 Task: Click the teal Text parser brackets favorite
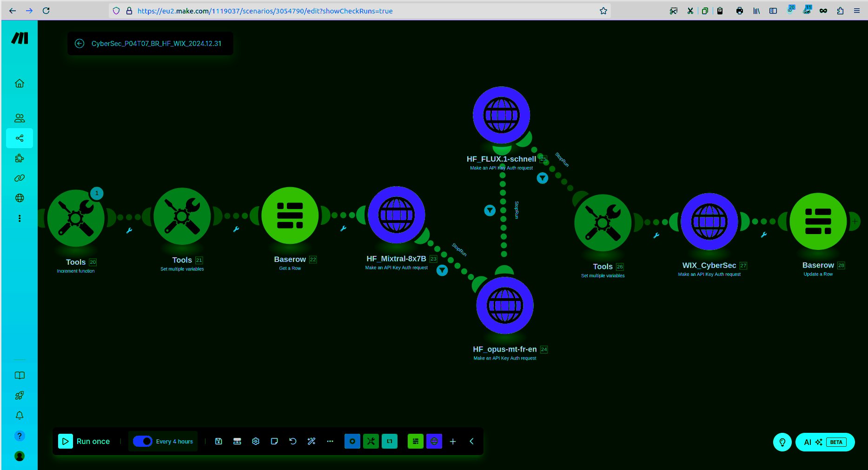click(x=390, y=441)
